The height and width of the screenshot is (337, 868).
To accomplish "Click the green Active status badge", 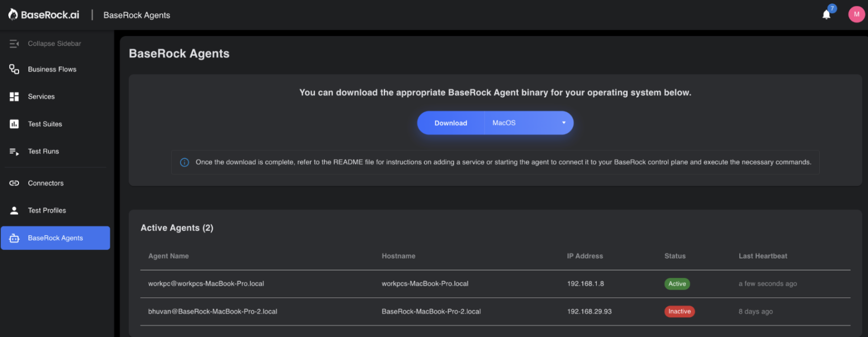I will pos(677,284).
